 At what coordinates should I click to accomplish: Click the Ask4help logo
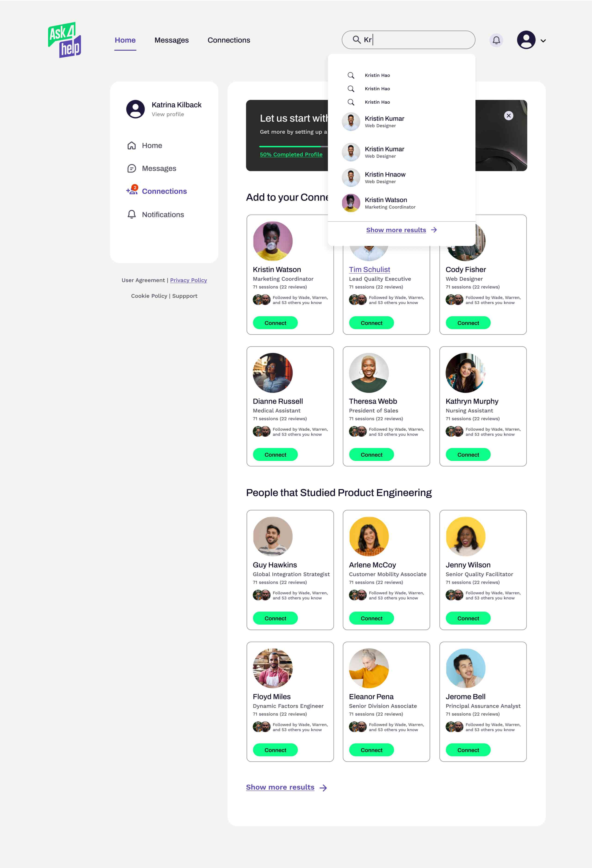click(64, 40)
